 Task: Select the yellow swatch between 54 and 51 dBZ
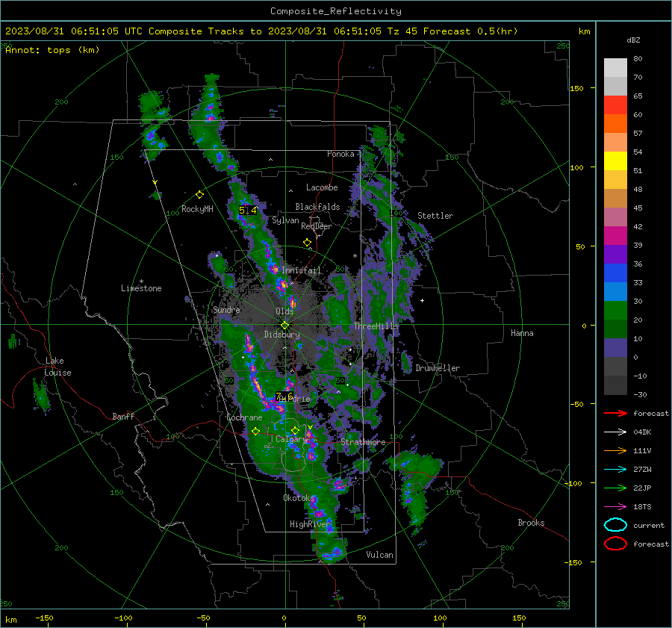tap(615, 161)
